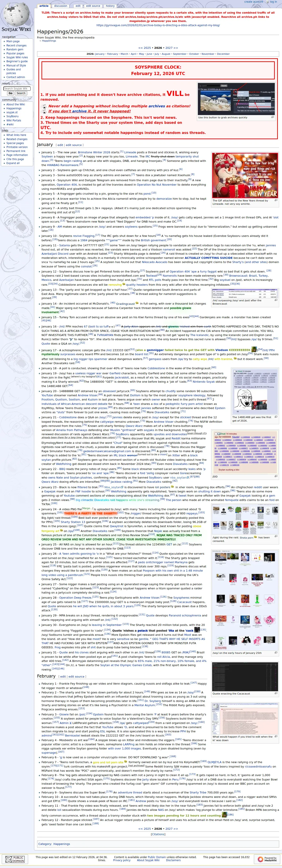Open Contact admin link
The width and height of the screenshot is (282, 868).
pos(15,77)
